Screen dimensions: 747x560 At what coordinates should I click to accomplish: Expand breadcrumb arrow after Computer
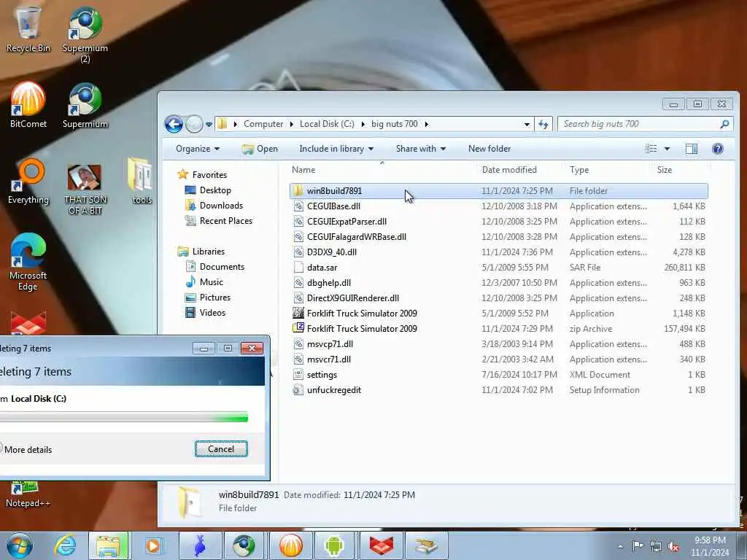[291, 124]
